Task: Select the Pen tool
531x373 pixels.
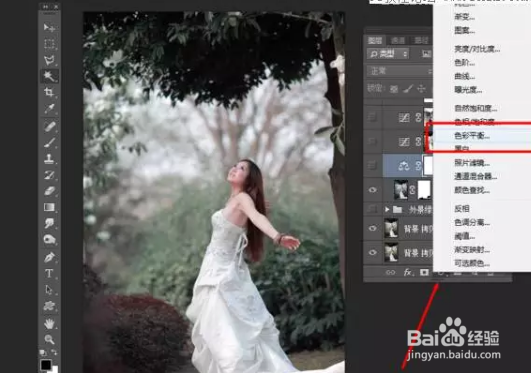Action: (49, 257)
